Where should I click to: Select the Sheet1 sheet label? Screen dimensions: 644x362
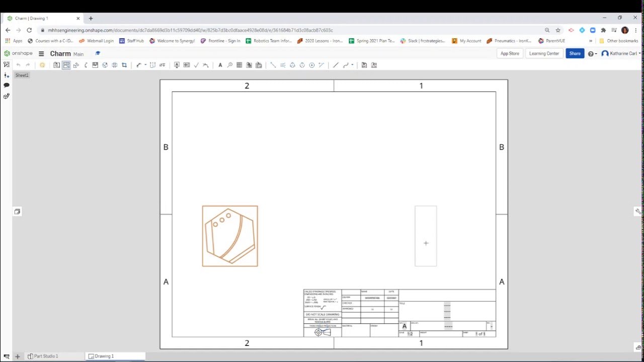coord(22,75)
